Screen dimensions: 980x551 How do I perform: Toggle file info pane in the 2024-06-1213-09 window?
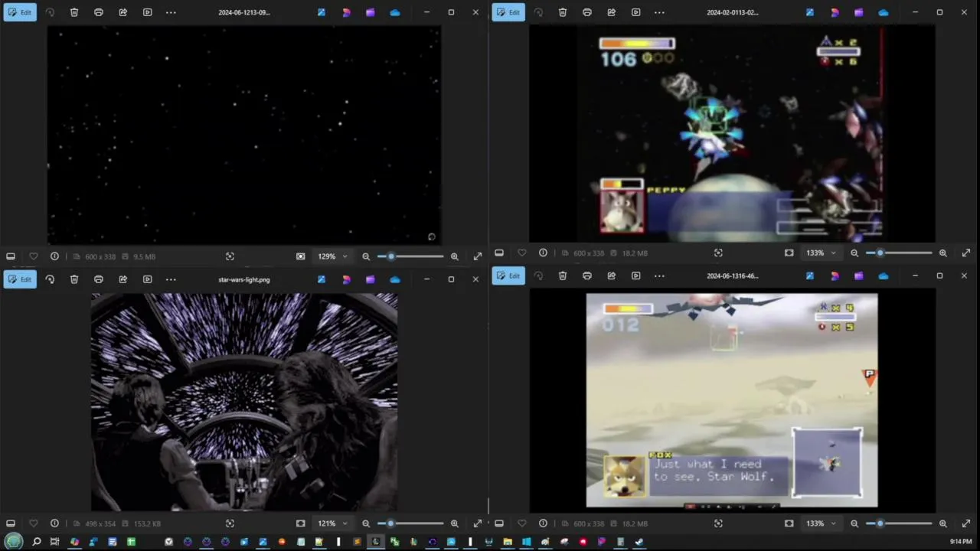pos(54,256)
